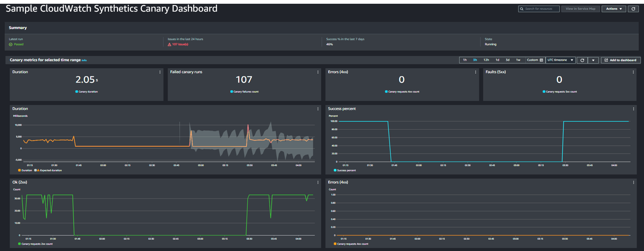Choose the 1w time range
644x251 pixels.
pyautogui.click(x=518, y=60)
